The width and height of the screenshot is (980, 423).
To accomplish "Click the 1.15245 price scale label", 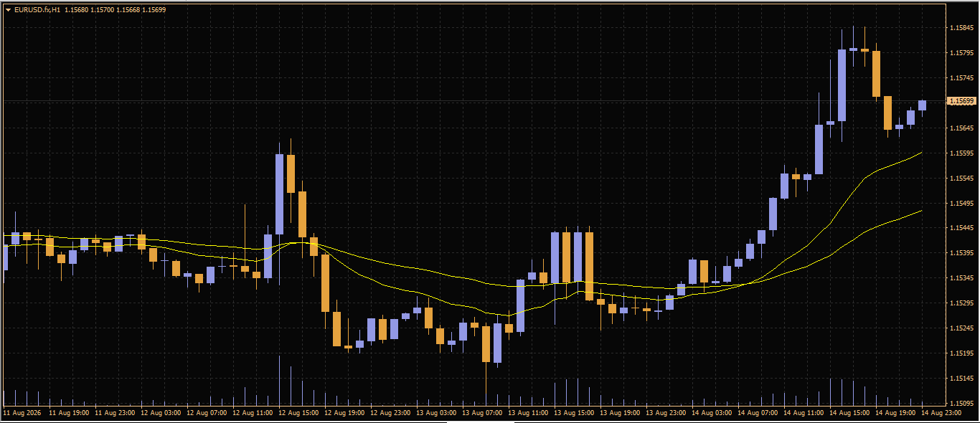I will click(961, 328).
